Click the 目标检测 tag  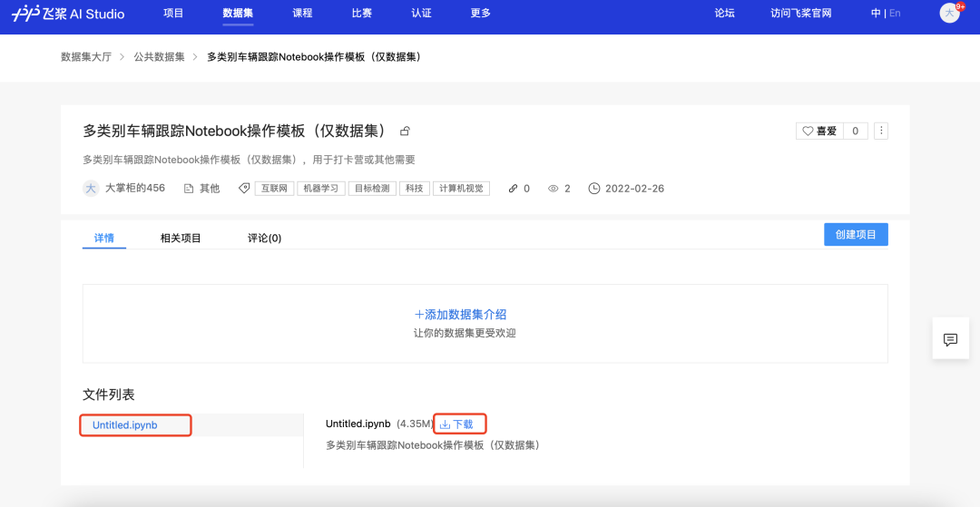373,189
